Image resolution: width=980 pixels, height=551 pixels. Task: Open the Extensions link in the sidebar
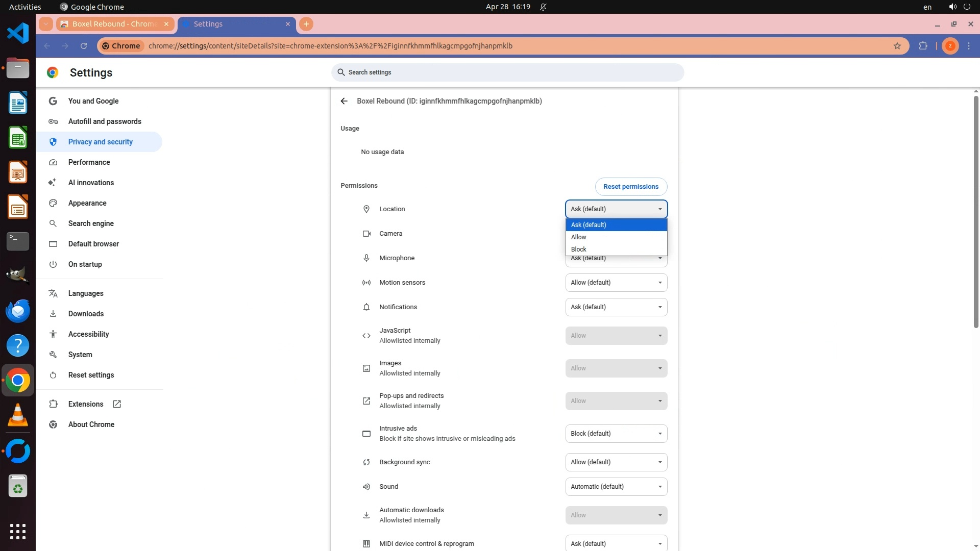click(86, 404)
